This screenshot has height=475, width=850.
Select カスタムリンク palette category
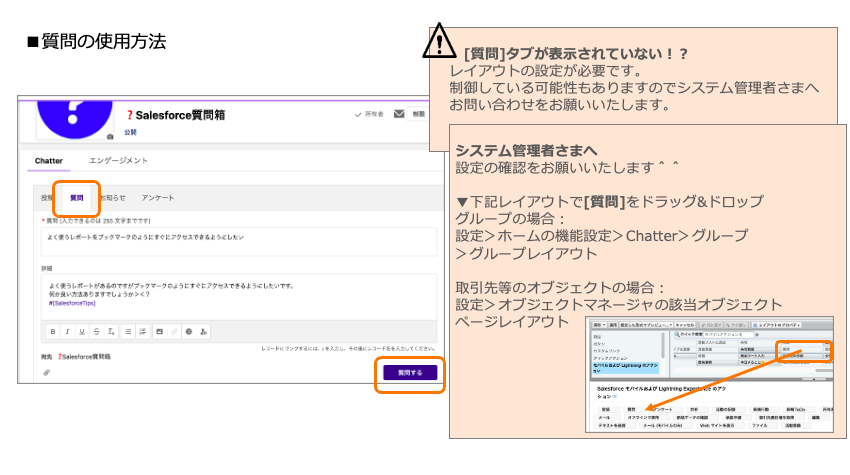(x=607, y=351)
